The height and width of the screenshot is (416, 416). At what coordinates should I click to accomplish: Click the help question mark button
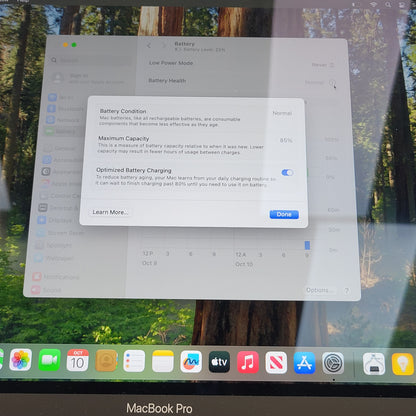click(x=347, y=291)
